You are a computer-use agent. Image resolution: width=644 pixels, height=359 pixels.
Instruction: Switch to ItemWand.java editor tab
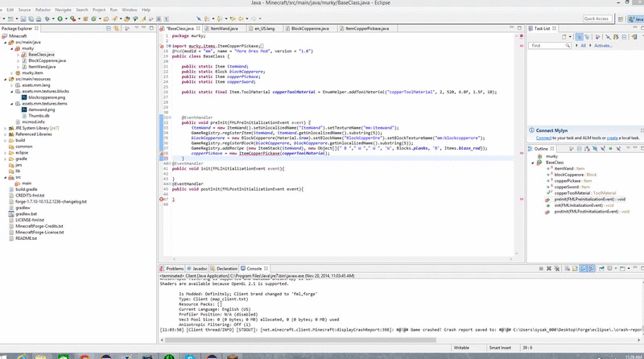(224, 28)
